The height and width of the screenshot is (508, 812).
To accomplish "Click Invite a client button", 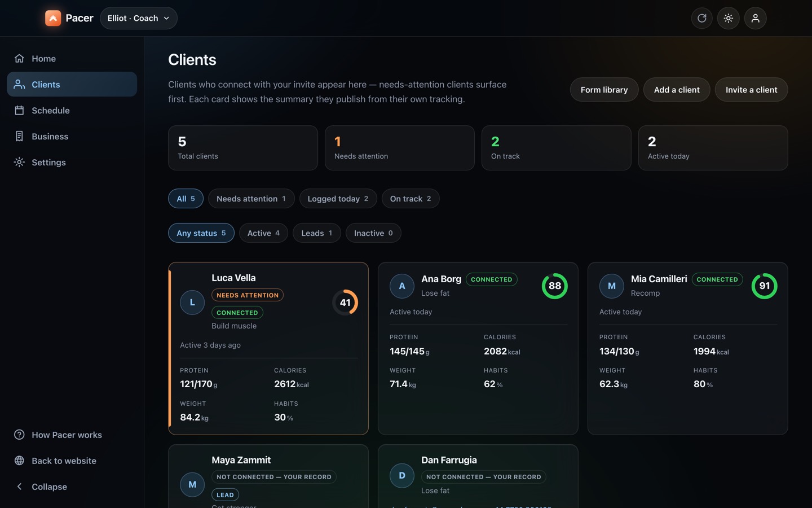I will [x=751, y=89].
